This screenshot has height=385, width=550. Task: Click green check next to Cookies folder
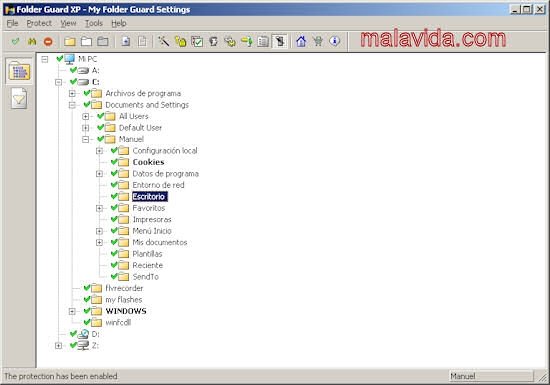click(x=114, y=162)
